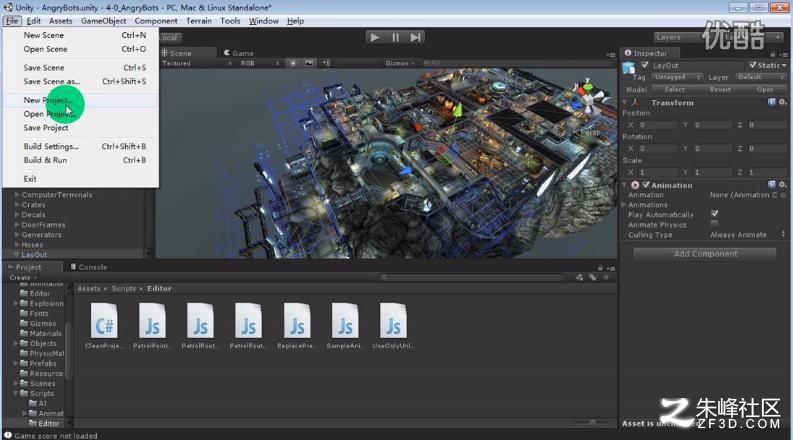The height and width of the screenshot is (440, 793).
Task: Click Animation object picker circle icon
Action: [783, 195]
